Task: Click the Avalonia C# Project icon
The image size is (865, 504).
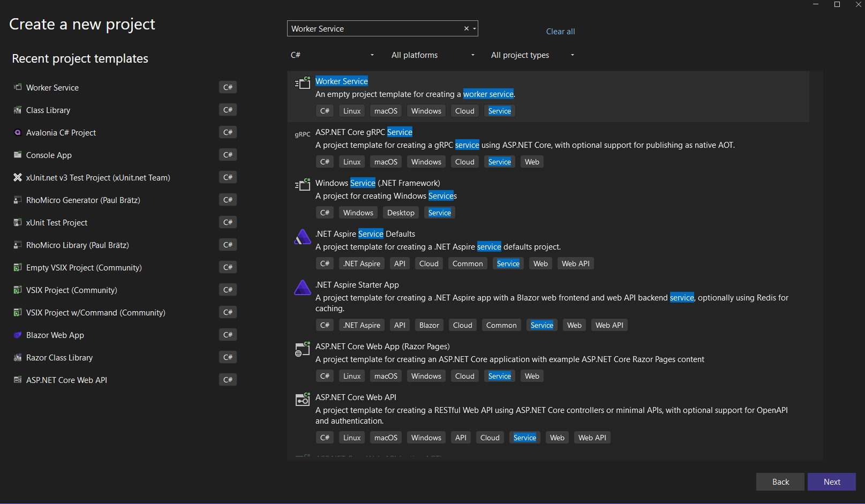Action: coord(18,132)
